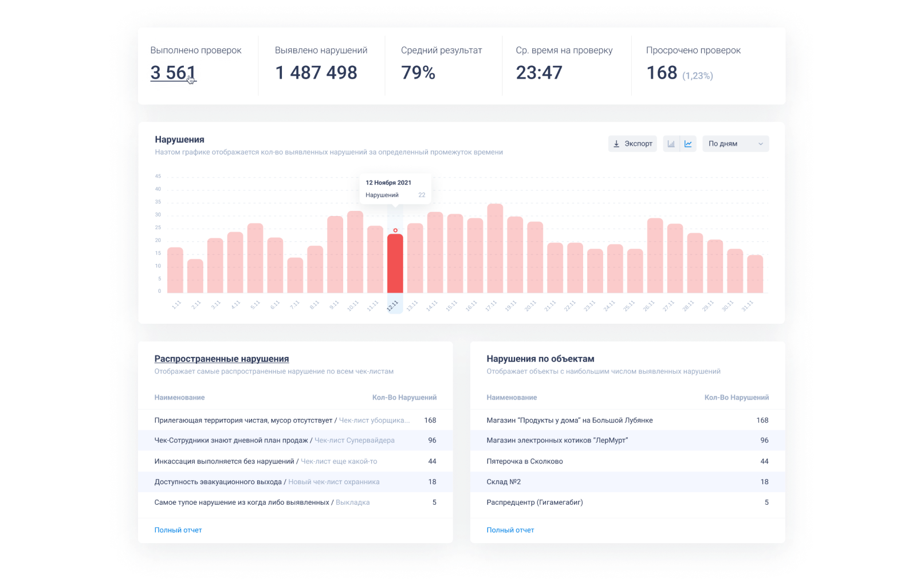Select the last chart bar for 31.11
This screenshot has width=924, height=585.
coord(755,274)
